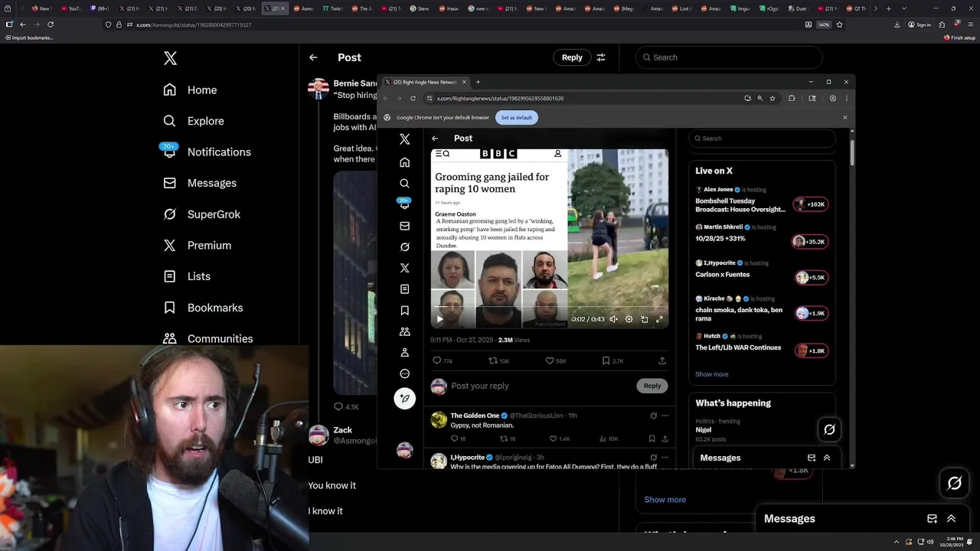Reload the front Chrome window page
Screen dimensions: 980x551
[x=413, y=98]
